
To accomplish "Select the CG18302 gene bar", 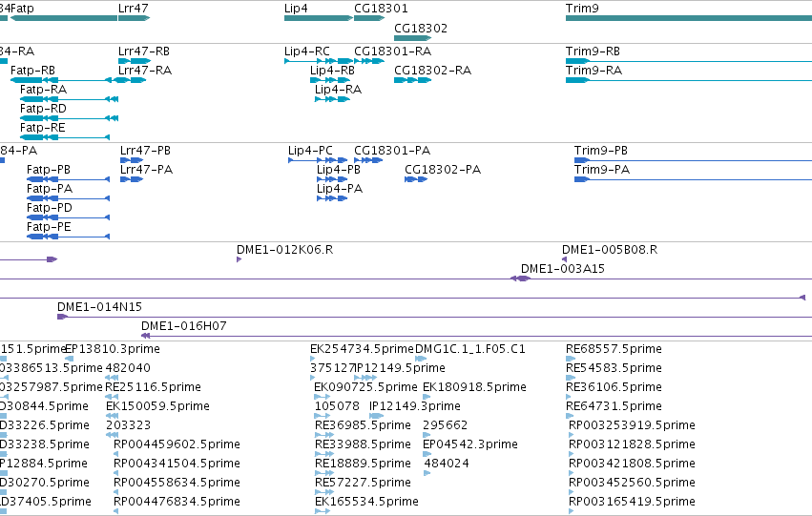I will [x=413, y=38].
